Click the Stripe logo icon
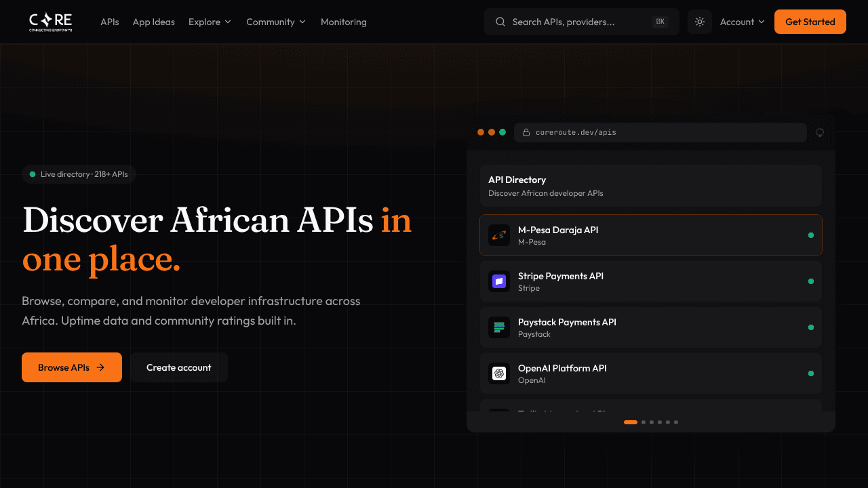Image resolution: width=868 pixels, height=488 pixels. 499,281
